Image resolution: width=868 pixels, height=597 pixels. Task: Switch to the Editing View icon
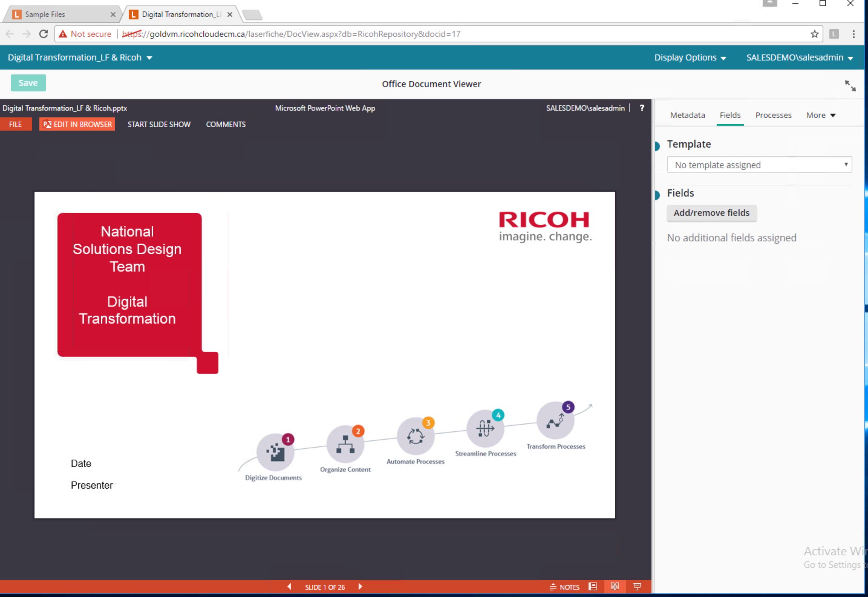(x=593, y=586)
